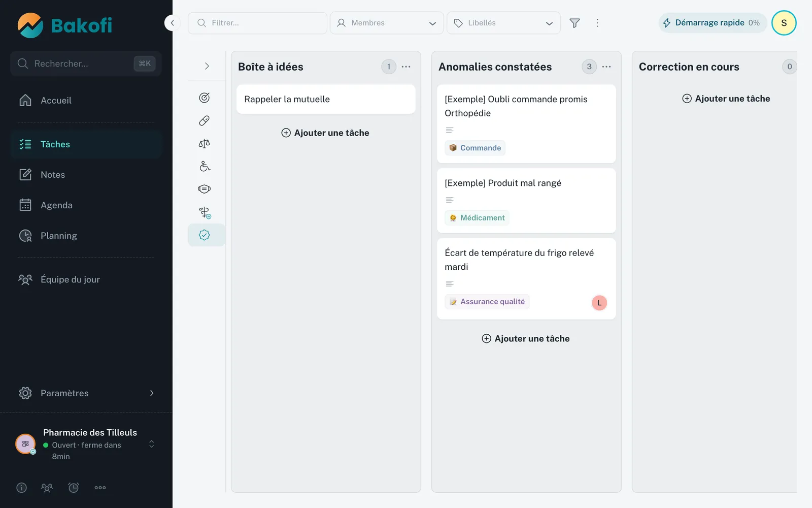Open the Rappeler la mutuelle card

(x=326, y=99)
